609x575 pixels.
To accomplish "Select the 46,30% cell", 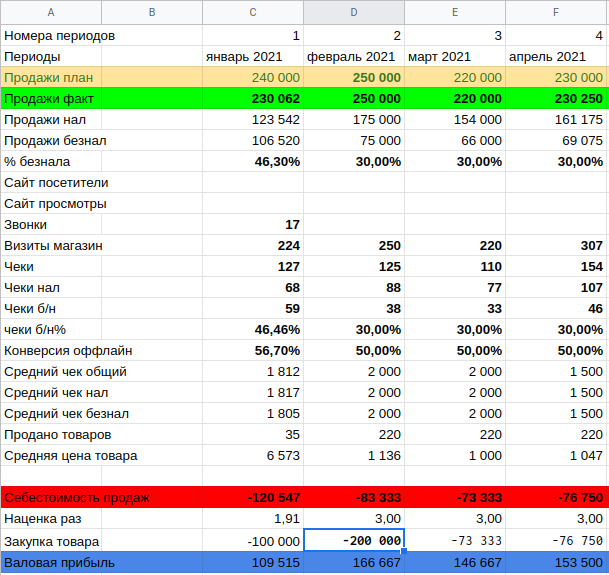I will coord(253,161).
